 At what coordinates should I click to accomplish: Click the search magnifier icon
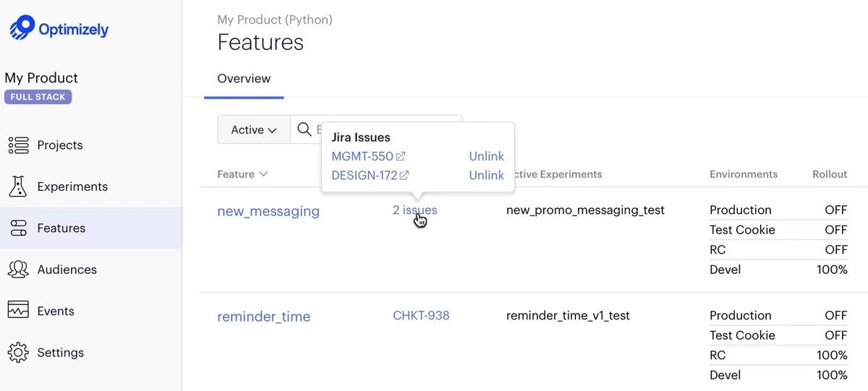coord(305,130)
